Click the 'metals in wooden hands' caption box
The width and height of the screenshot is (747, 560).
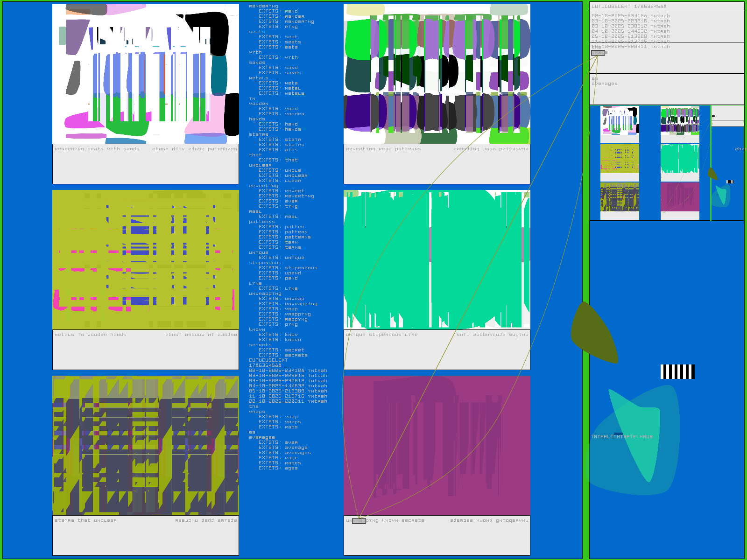tap(145, 350)
